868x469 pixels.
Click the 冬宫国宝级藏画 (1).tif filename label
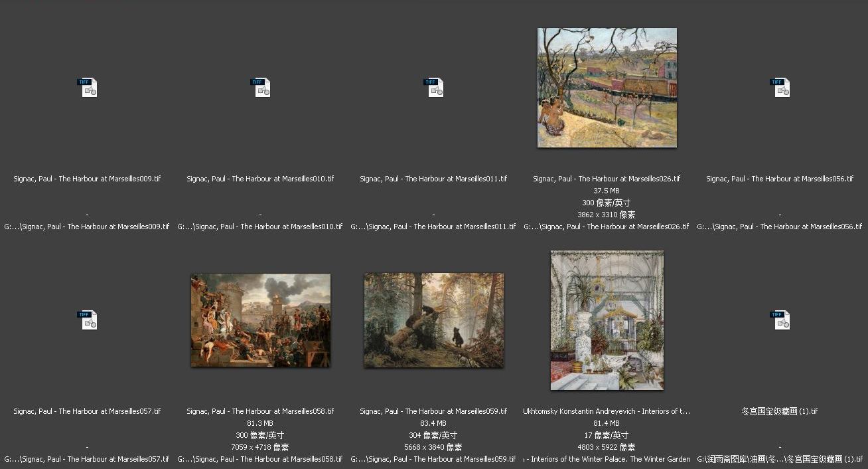[780, 411]
